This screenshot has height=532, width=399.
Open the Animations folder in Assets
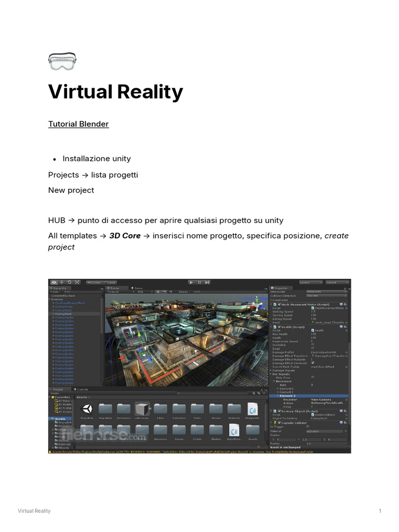(124, 409)
